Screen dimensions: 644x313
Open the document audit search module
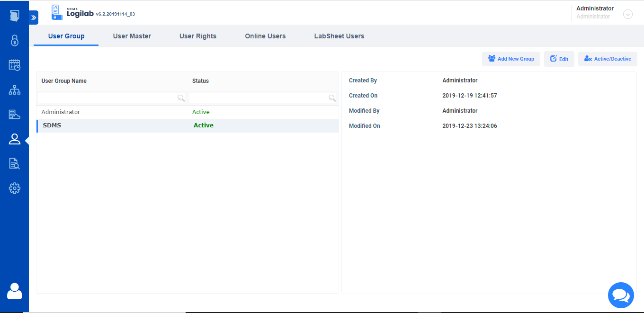pyautogui.click(x=14, y=163)
